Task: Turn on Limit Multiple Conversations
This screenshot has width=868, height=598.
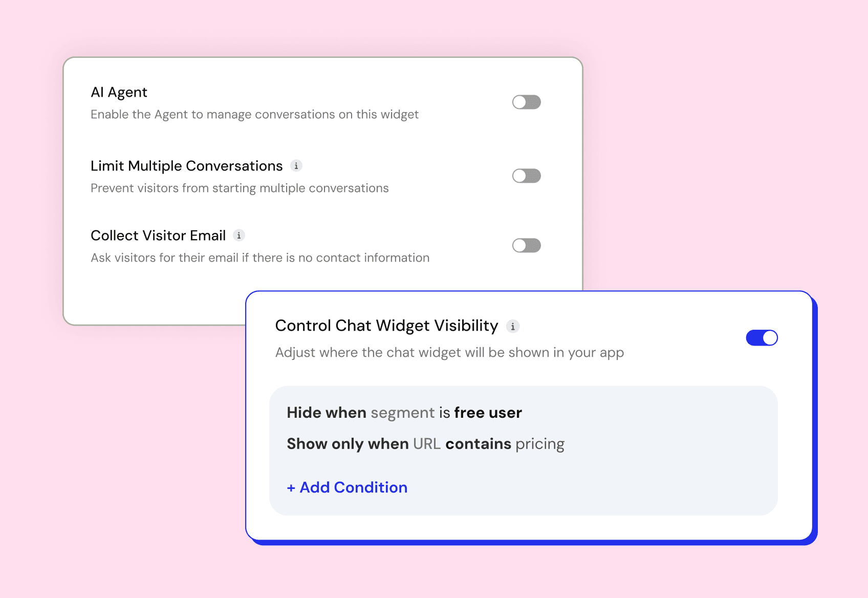Action: coord(526,176)
